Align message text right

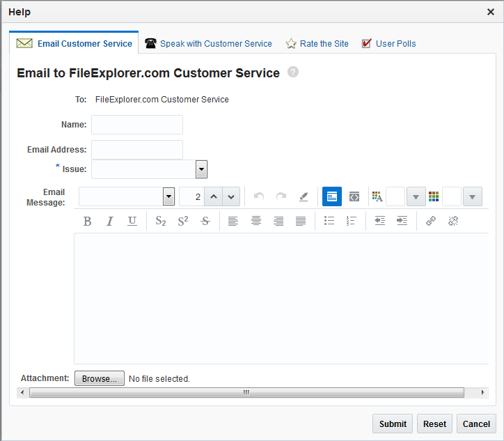(x=278, y=221)
